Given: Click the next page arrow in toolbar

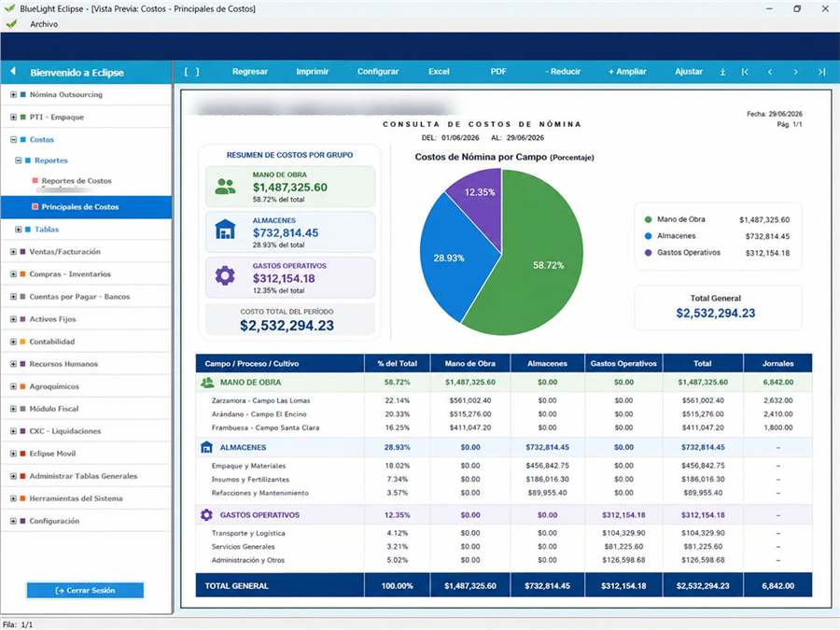Looking at the screenshot, I should click(795, 72).
